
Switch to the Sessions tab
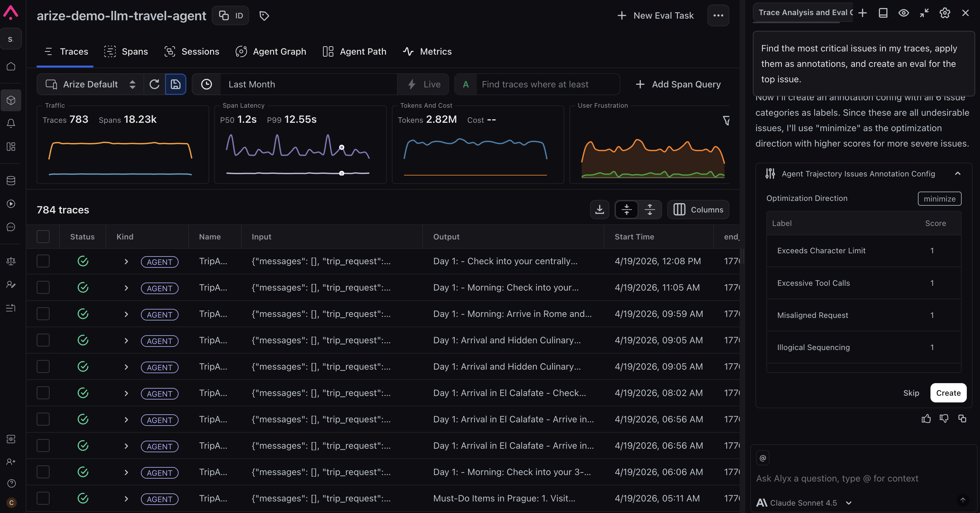click(192, 51)
